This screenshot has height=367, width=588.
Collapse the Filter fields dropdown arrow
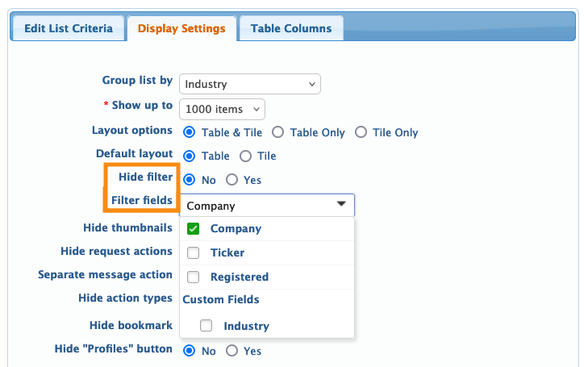pyautogui.click(x=341, y=205)
